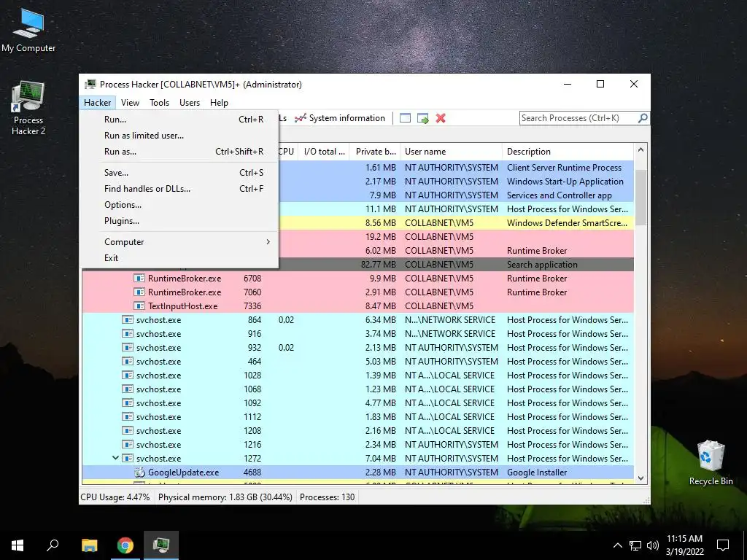Sort by the Private bytes column header
This screenshot has height=560, width=747.
pyautogui.click(x=376, y=152)
